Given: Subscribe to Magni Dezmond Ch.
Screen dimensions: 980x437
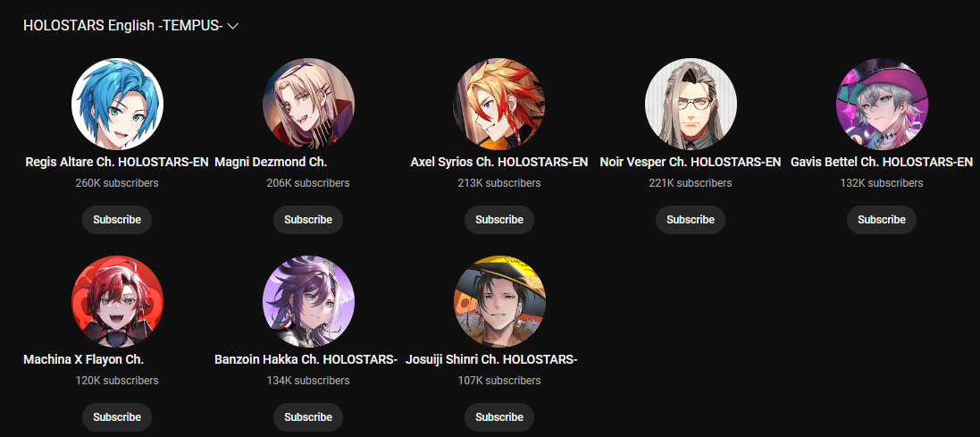Looking at the screenshot, I should pyautogui.click(x=308, y=220).
